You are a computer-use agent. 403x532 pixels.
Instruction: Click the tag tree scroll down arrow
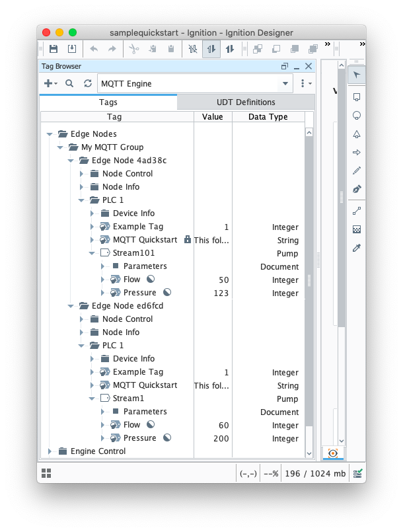(x=309, y=453)
